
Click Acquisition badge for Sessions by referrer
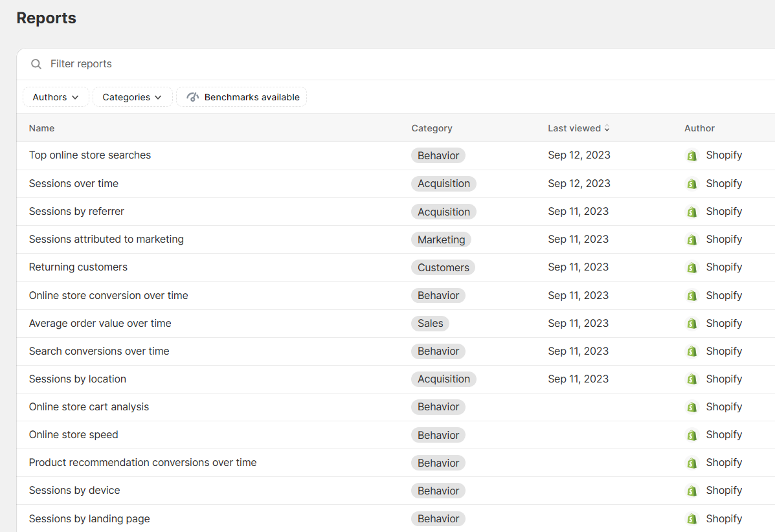point(444,212)
